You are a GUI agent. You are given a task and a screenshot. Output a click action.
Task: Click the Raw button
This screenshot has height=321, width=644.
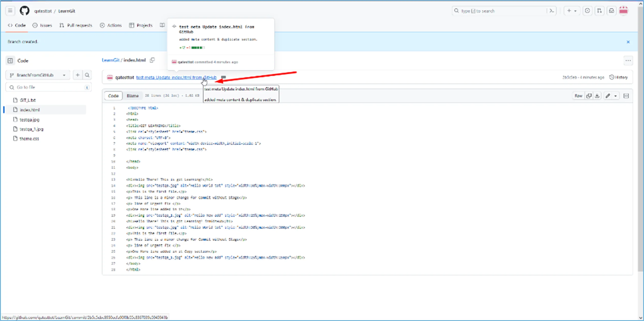578,96
